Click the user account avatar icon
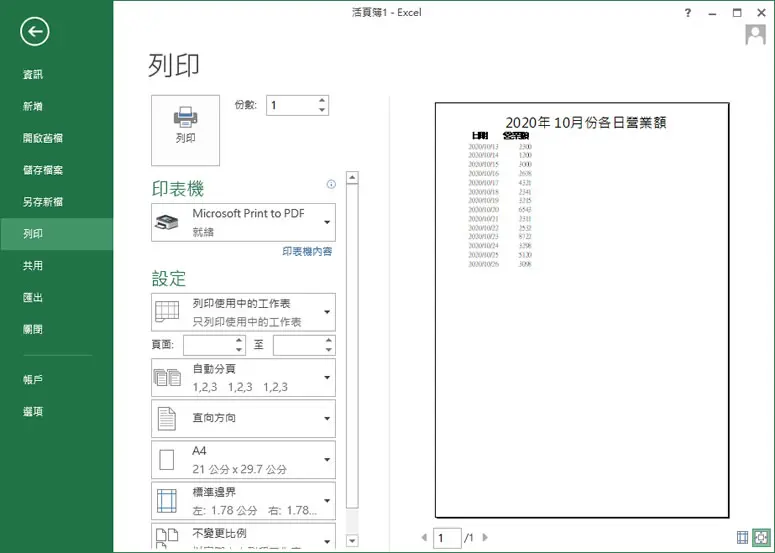Screen dimensions: 775x553 755,35
